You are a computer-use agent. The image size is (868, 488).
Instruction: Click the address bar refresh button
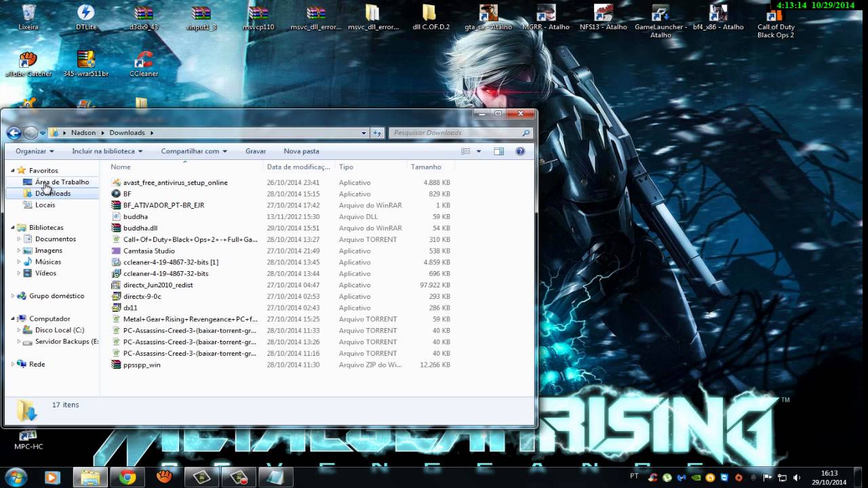coord(378,133)
